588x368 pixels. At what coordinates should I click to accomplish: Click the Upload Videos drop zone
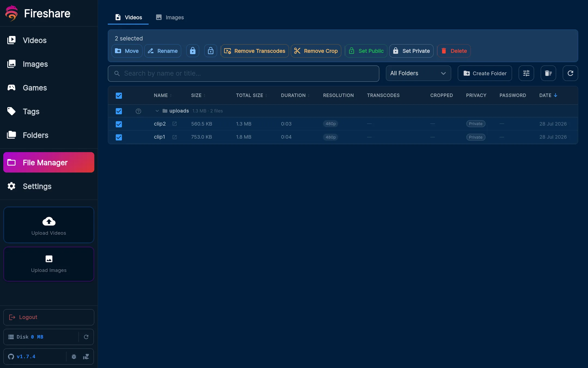[49, 225]
